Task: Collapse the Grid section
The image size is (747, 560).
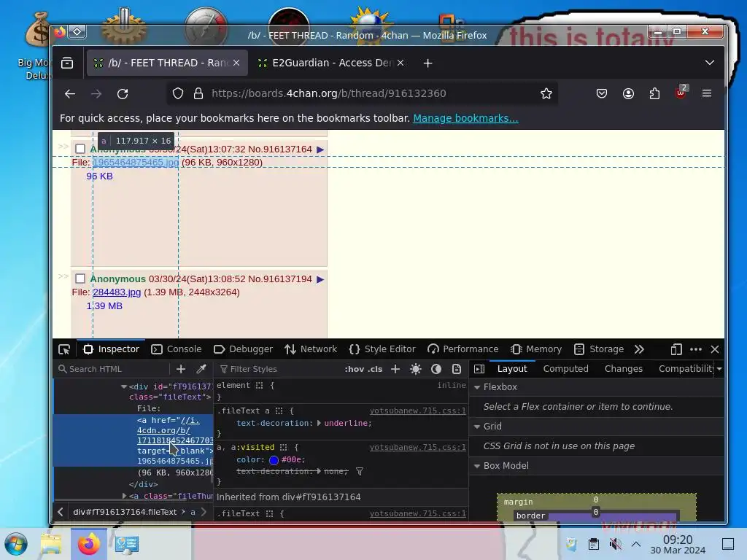Action: pos(477,427)
